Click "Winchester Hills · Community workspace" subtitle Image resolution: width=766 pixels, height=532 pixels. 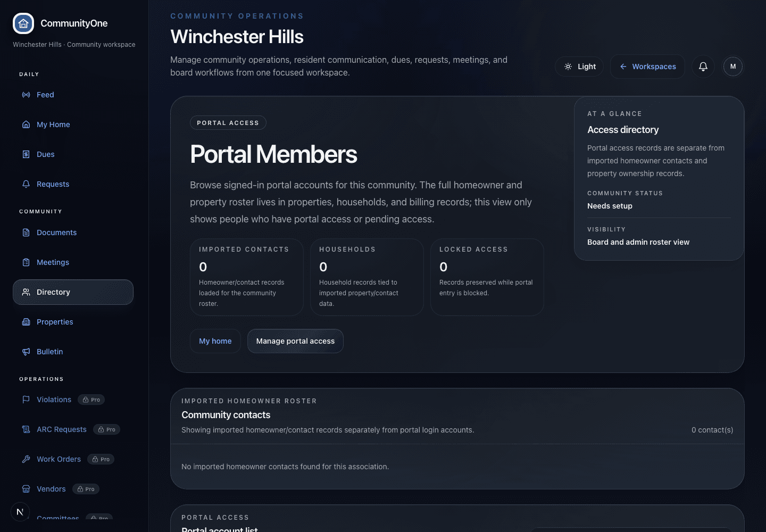[x=74, y=45]
